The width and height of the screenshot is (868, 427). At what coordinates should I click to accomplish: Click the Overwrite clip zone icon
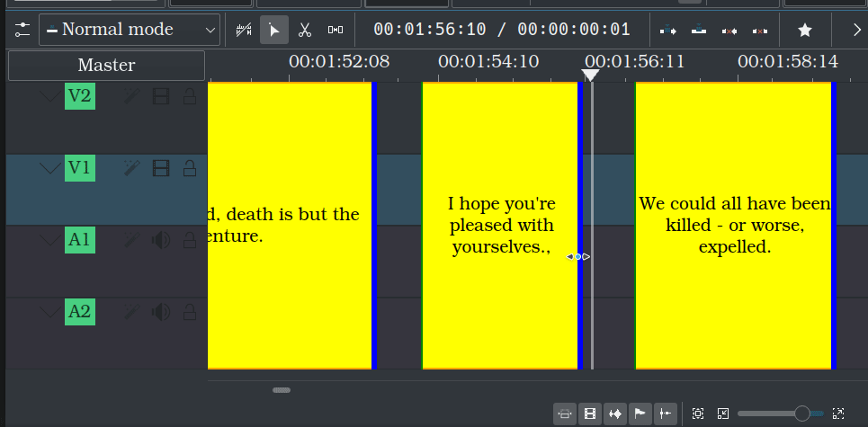click(699, 30)
